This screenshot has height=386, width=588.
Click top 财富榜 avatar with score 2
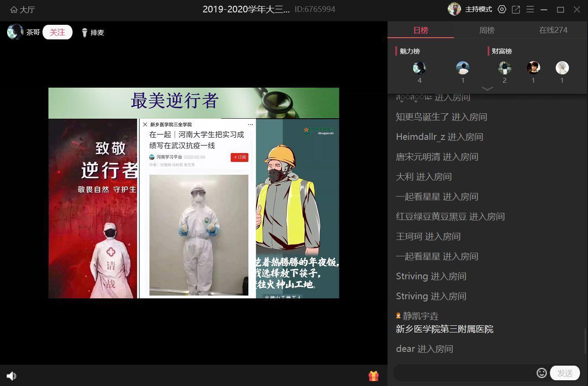point(504,68)
